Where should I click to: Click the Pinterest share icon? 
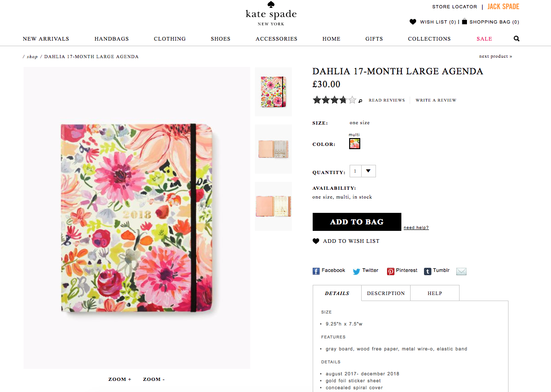click(x=390, y=271)
